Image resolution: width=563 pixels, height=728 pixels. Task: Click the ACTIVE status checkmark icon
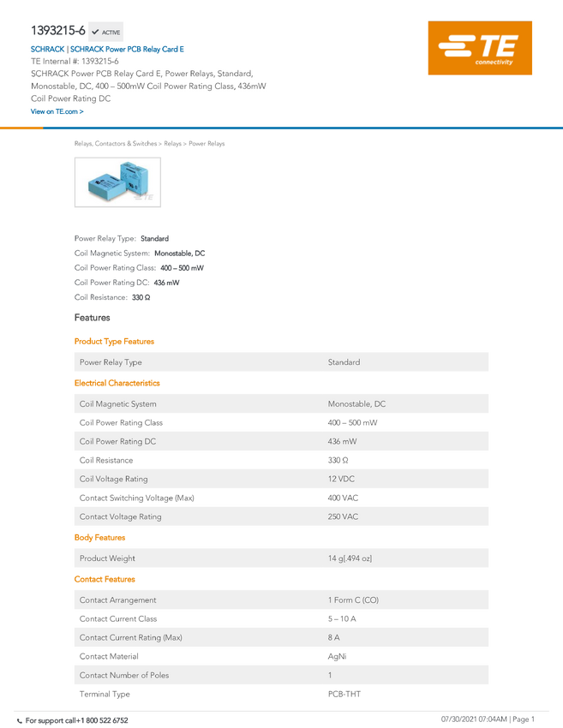[95, 32]
